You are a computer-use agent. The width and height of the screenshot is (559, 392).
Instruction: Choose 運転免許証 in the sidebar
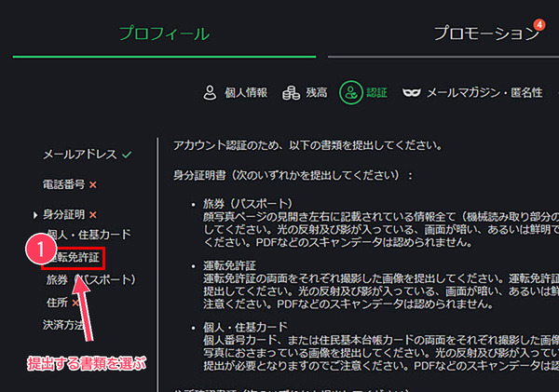click(73, 257)
